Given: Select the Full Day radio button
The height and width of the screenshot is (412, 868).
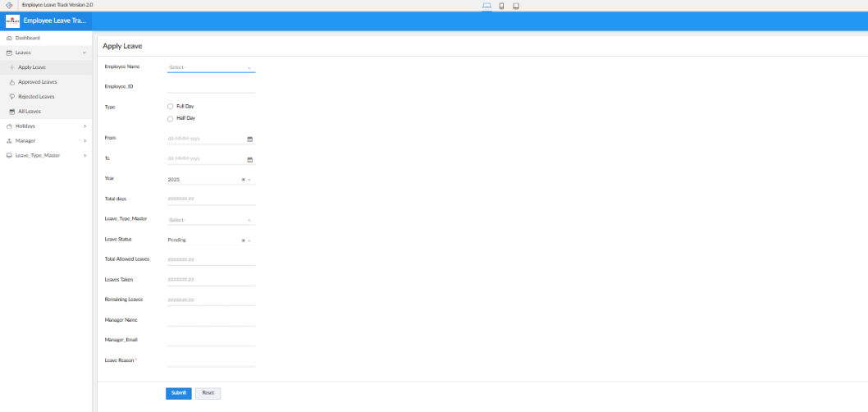Looking at the screenshot, I should (171, 107).
